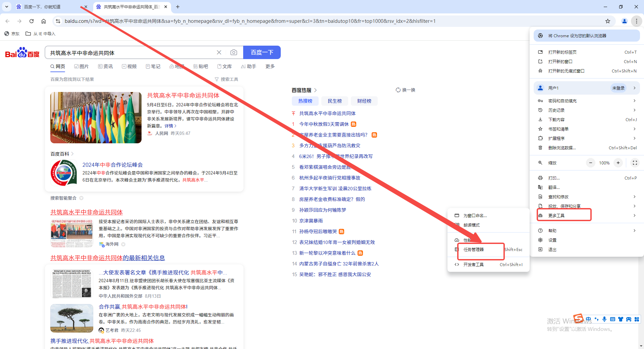Open site information icon beside the URL
Screen dimensions: 644x349
[x=58, y=21]
